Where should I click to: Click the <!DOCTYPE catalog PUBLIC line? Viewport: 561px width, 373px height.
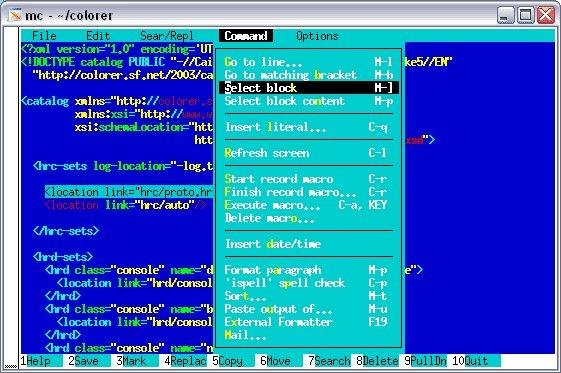click(117, 62)
